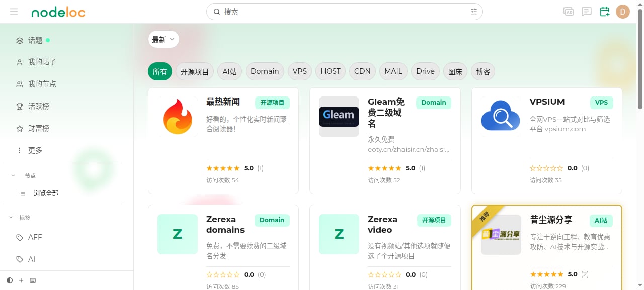Select the 开源项目 category filter
The image size is (644, 290).
click(195, 71)
